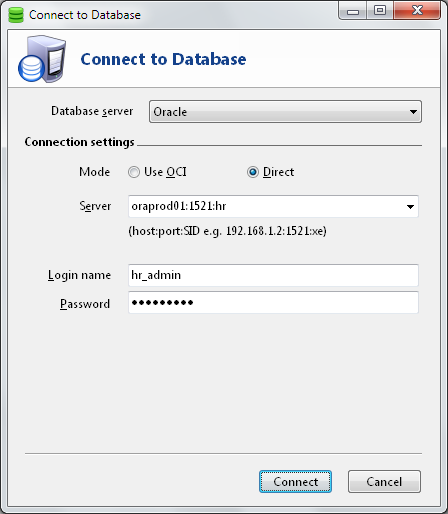Click the Login name label

(x=79, y=275)
